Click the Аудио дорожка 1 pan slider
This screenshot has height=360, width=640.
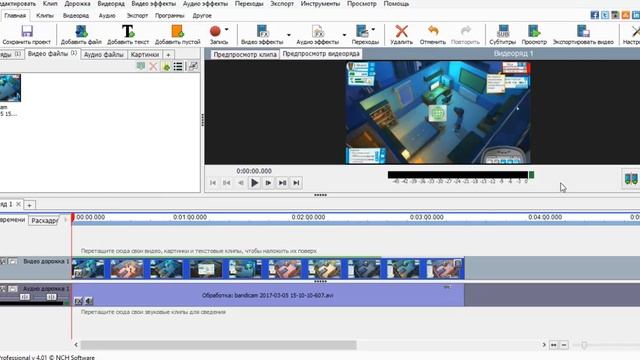51,297
